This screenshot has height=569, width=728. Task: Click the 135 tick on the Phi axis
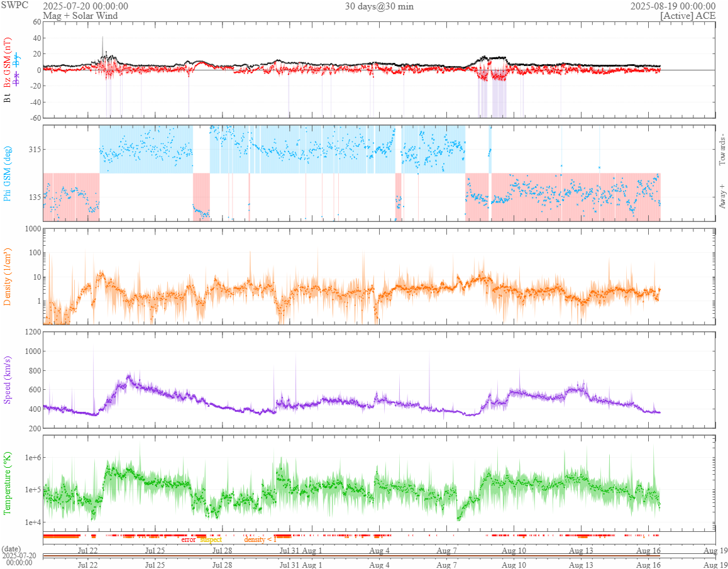click(x=34, y=197)
